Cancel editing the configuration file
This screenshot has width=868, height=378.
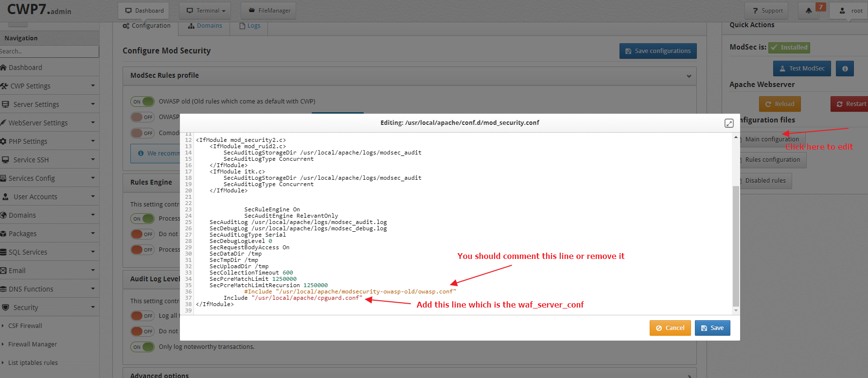[670, 328]
